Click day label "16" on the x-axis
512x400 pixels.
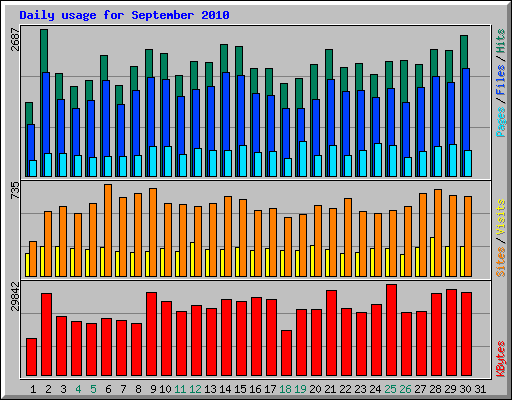point(255,389)
